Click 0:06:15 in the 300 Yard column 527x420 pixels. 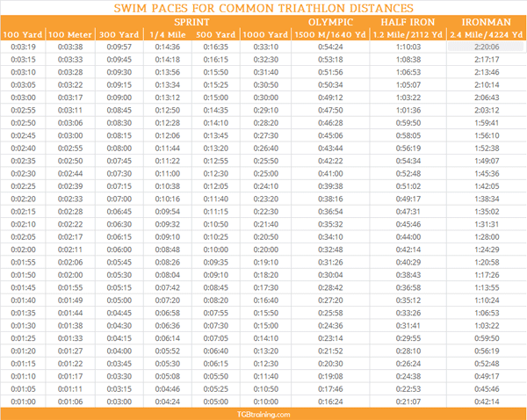[119, 236]
